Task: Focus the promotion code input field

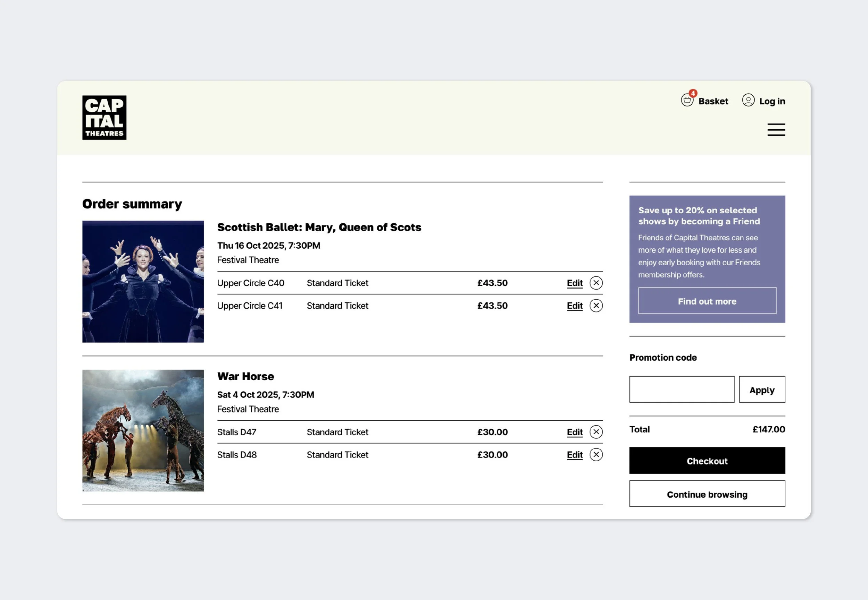Action: point(682,389)
